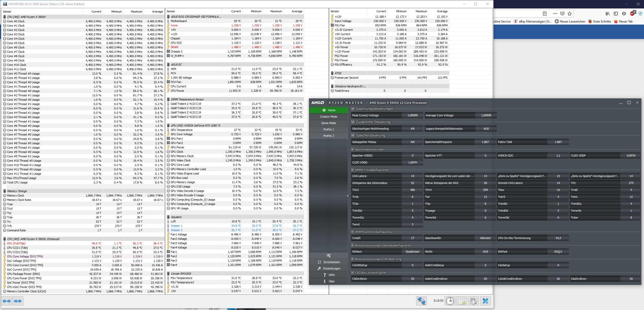This screenshot has width=644, height=310.
Task: Click the collapse columns inward arrows icon
Action: coord(18,301)
